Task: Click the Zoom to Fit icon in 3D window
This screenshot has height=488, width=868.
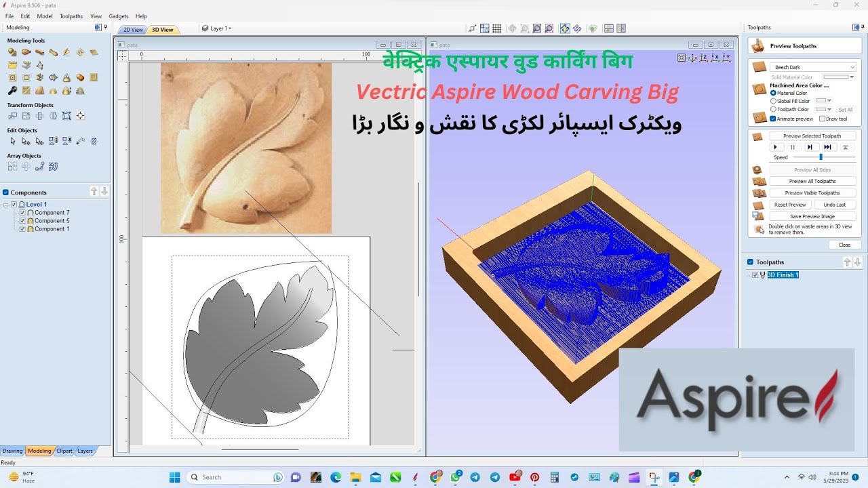Action: [682, 58]
